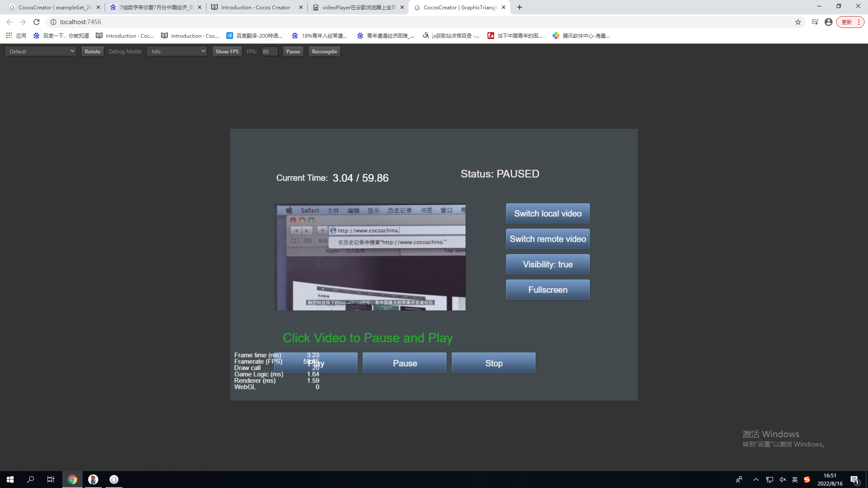Switch to Introduction · Cocos Creator tab
868x488 pixels.
256,7
